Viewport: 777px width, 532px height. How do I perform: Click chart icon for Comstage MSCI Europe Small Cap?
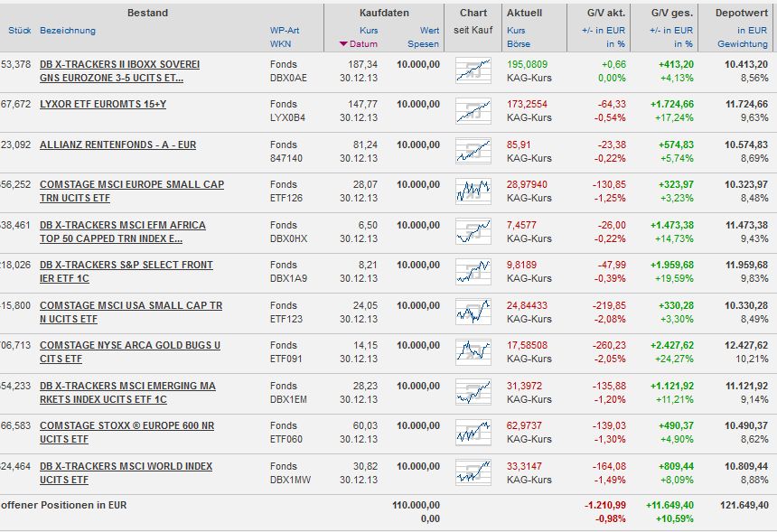[473, 191]
